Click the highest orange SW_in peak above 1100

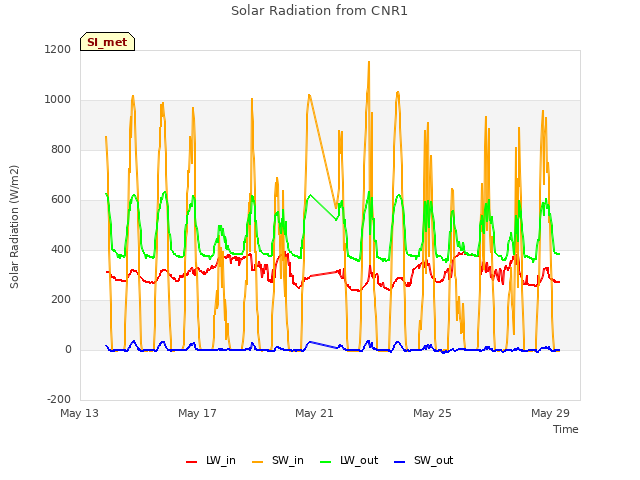(x=369, y=62)
